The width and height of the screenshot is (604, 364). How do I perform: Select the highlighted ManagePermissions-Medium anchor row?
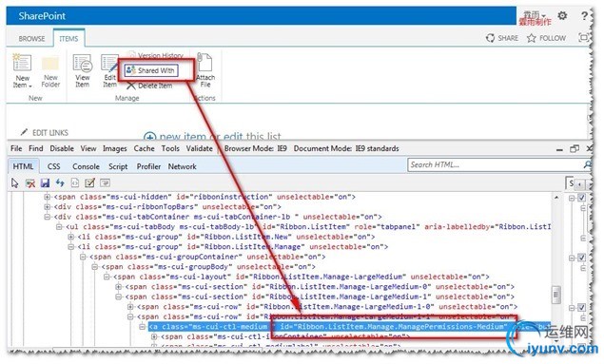[349, 327]
